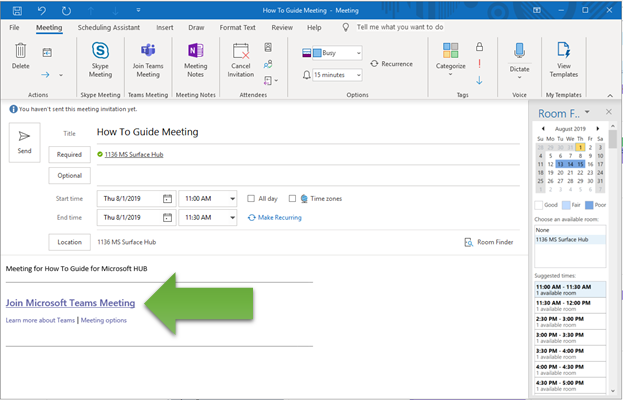Pick suggested time 4:00 PM - 4:30 PM
The height and width of the screenshot is (400, 623).
click(x=570, y=370)
